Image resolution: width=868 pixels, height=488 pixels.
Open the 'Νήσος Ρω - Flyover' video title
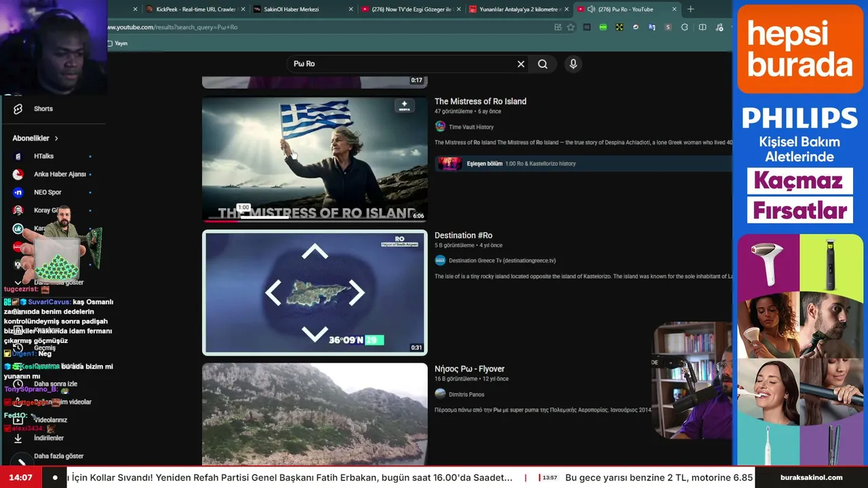(x=469, y=369)
